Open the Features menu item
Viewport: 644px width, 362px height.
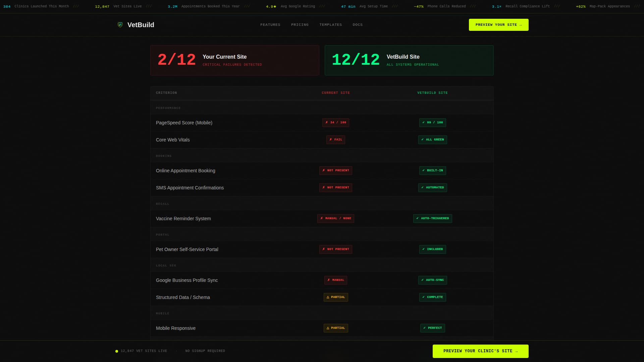click(x=270, y=25)
